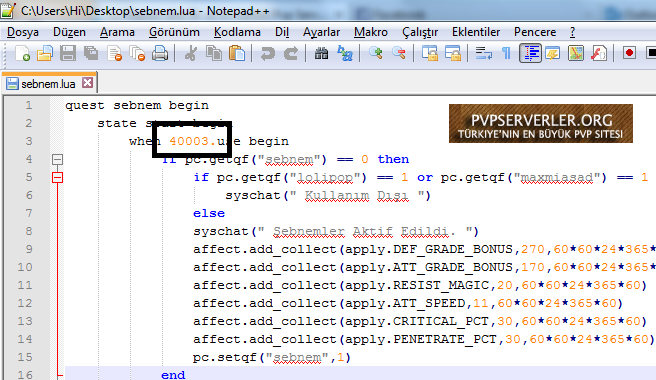Toggle word wrap

tap(484, 54)
